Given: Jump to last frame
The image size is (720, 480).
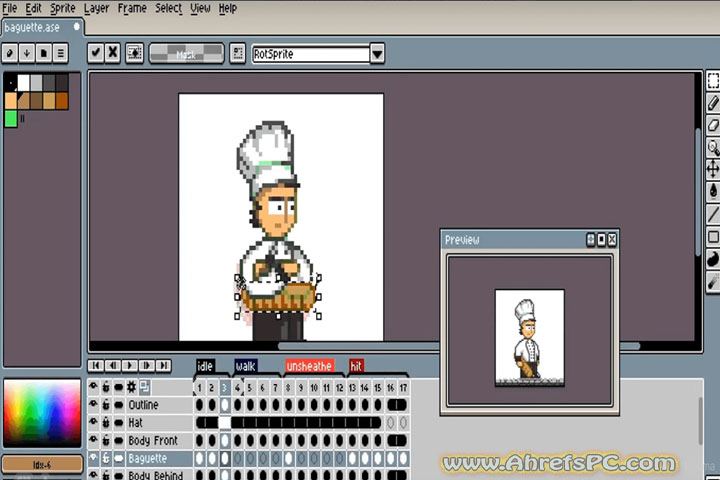Looking at the screenshot, I should (163, 366).
